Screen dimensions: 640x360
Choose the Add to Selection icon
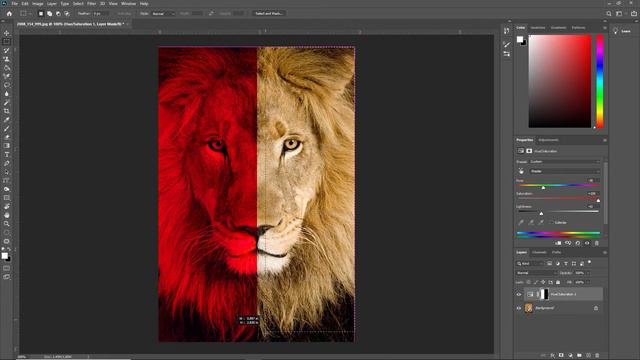[x=49, y=13]
